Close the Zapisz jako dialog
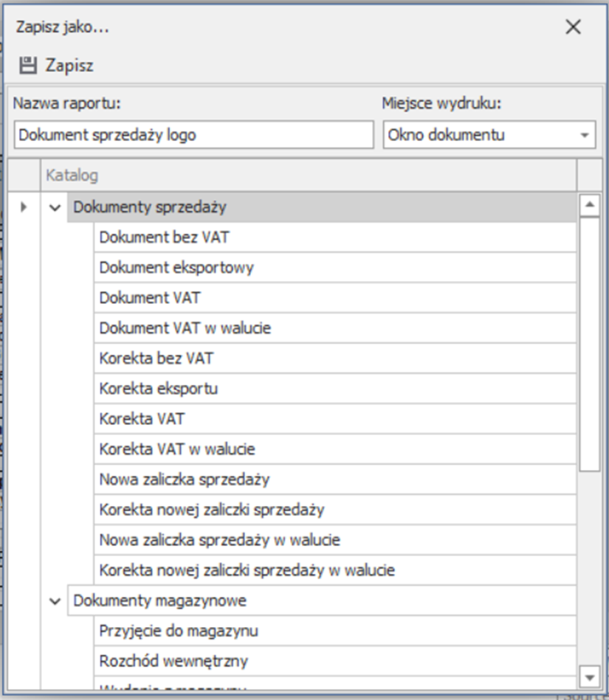 [x=573, y=27]
